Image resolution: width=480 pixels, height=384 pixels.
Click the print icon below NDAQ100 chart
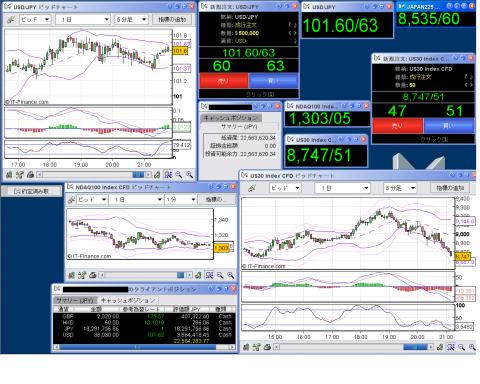click(93, 275)
